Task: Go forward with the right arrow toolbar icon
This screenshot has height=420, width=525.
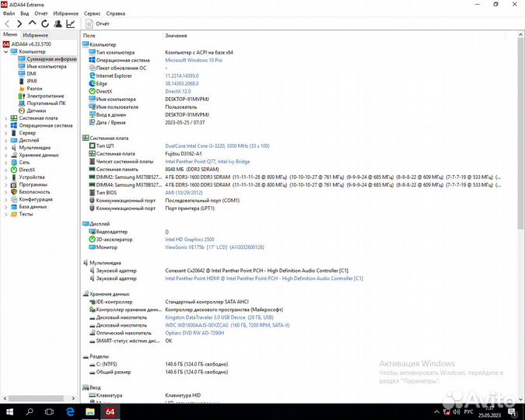Action: coord(19,24)
